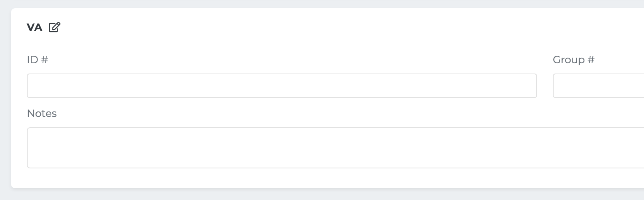Screen dimensions: 644x200
Task: Click the ID # caption above first field
Action: (x=37, y=60)
